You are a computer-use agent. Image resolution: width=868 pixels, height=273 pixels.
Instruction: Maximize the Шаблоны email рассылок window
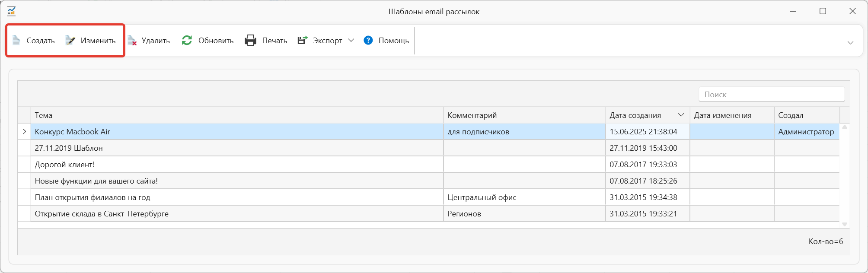tap(823, 11)
